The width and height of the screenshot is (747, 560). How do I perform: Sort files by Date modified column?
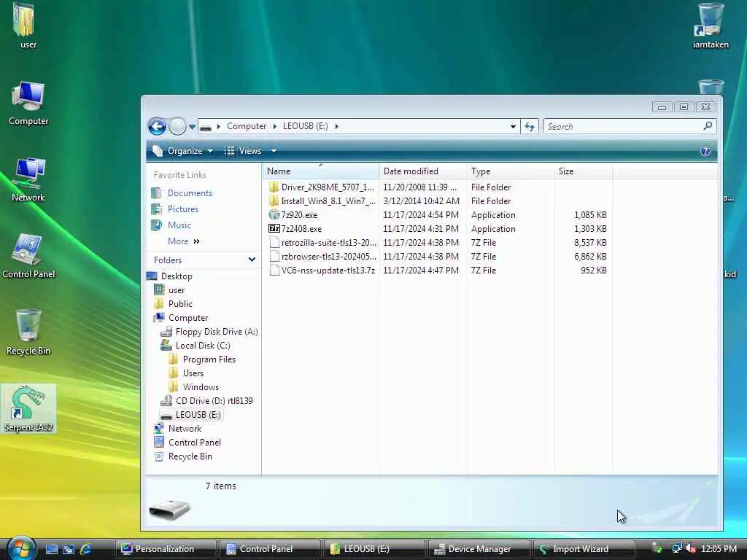coord(423,171)
